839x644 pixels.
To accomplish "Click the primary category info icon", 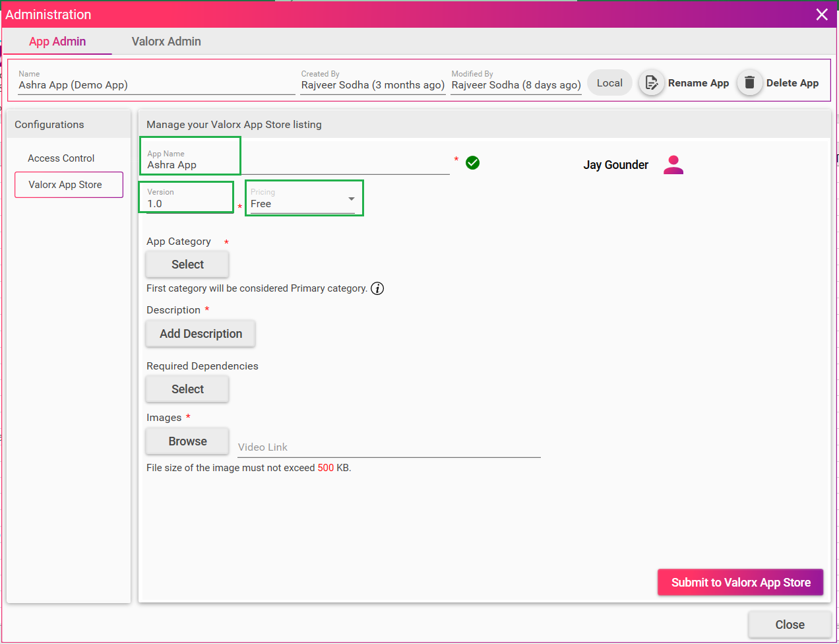I will pos(377,288).
